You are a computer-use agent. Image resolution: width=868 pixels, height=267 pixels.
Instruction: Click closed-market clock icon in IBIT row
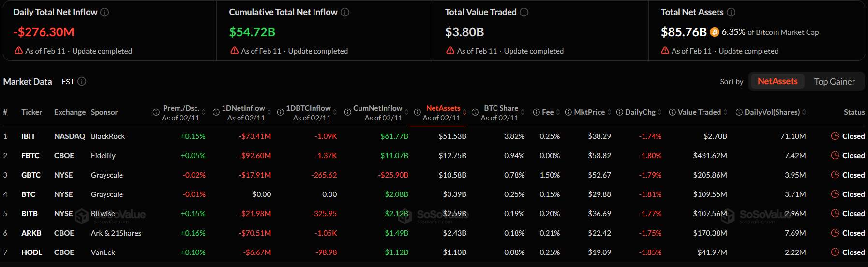tap(835, 136)
